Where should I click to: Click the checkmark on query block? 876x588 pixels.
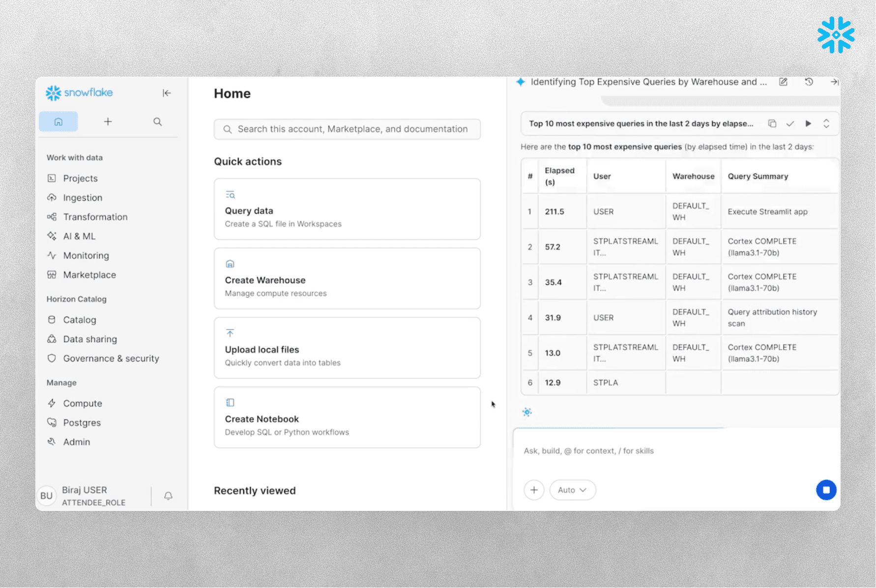point(790,124)
